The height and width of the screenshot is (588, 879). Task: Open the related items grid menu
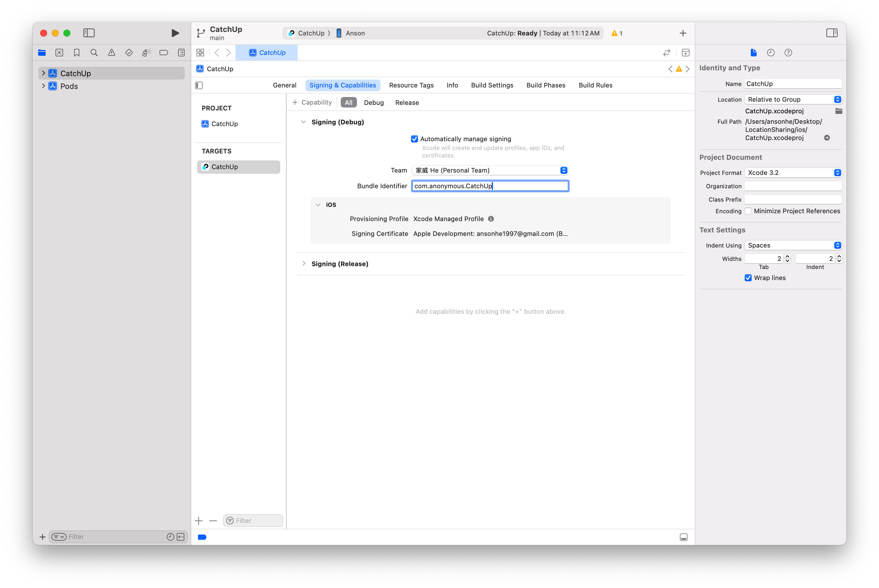tap(200, 53)
